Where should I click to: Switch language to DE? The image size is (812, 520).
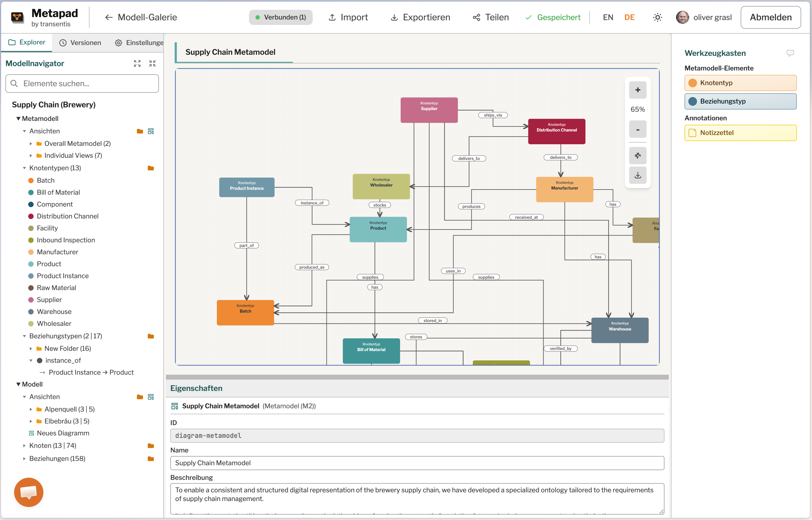point(629,17)
